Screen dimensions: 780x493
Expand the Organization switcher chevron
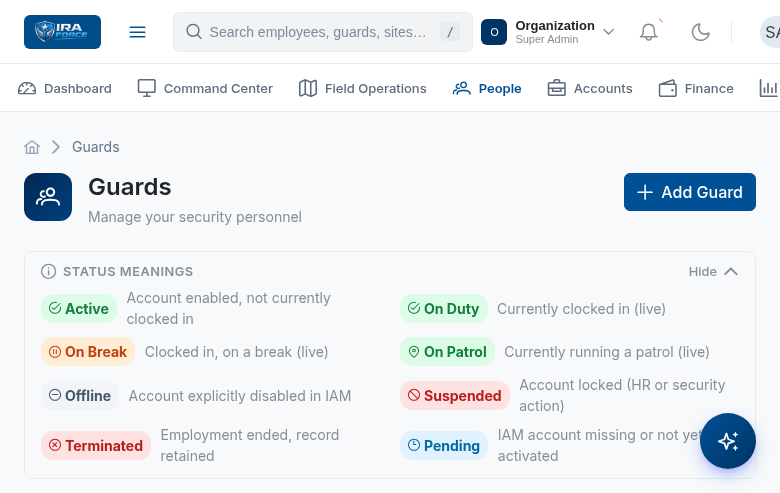point(608,32)
